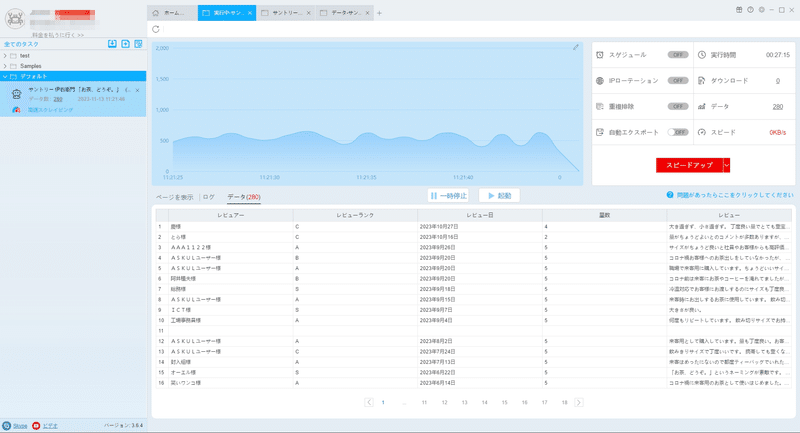Click the gift icon in the title bar
Viewport: 800px width, 433px height.
point(739,10)
